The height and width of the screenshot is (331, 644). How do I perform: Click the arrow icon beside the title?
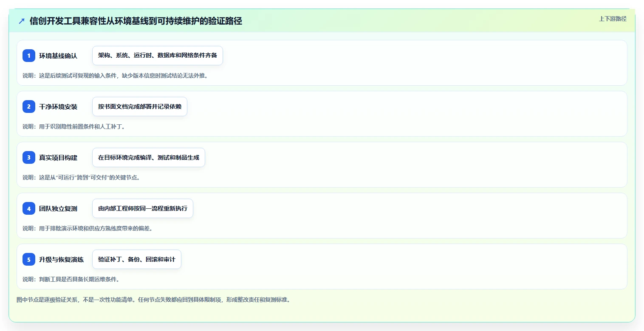[x=22, y=21]
